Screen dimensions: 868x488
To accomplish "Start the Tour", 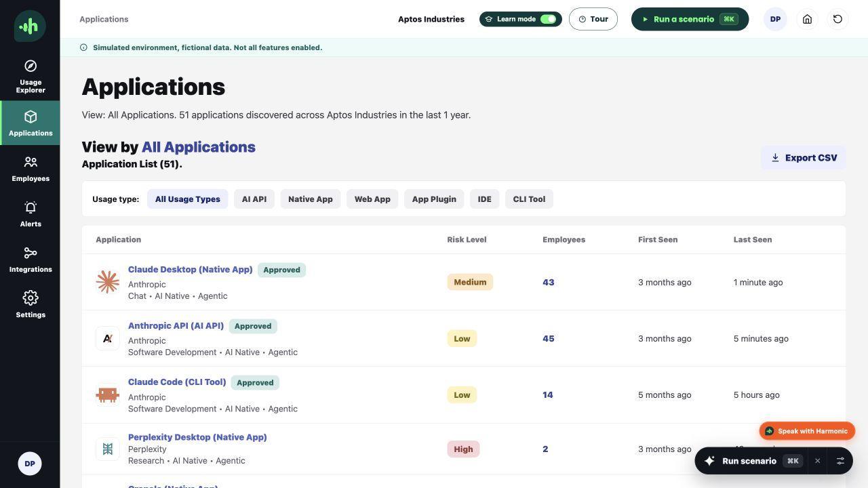I will click(593, 19).
